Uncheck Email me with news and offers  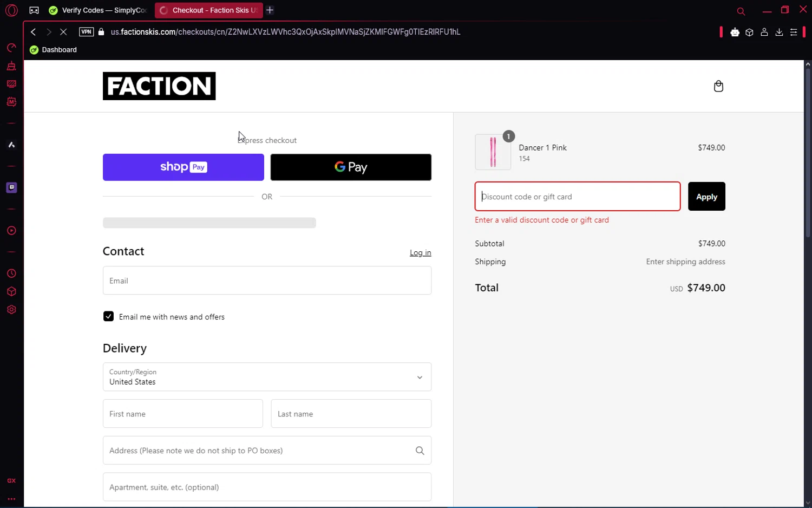click(108, 316)
